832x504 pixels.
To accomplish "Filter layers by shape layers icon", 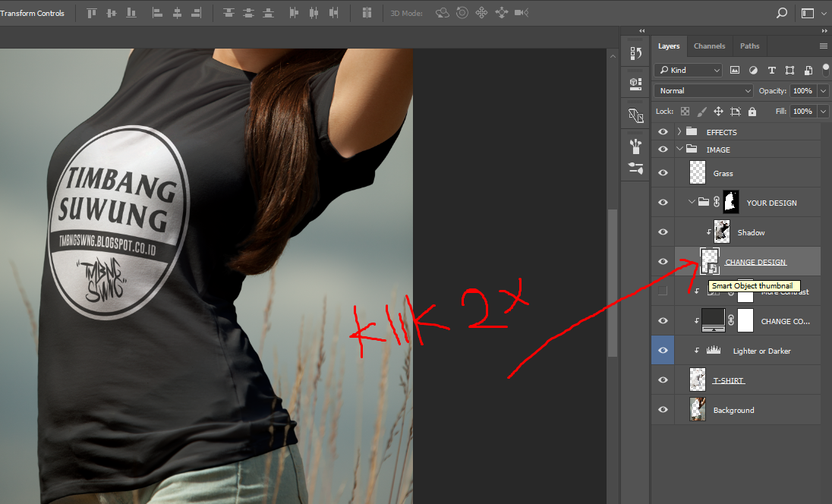I will tap(790, 70).
